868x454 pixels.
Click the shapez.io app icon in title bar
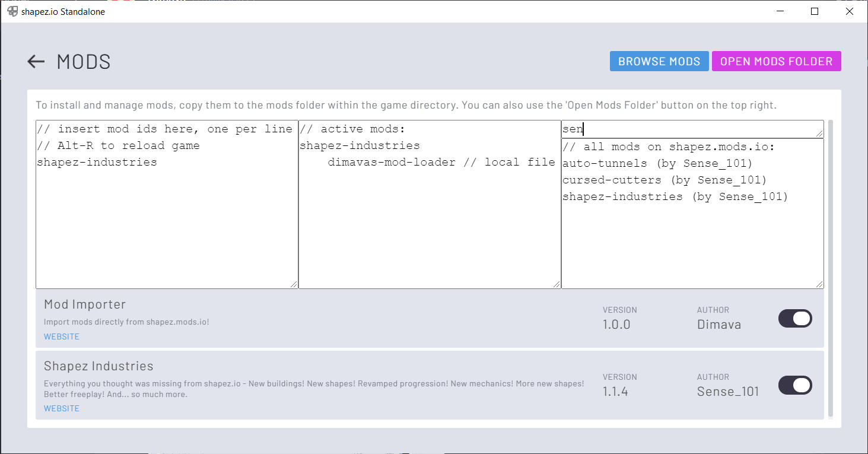(12, 11)
